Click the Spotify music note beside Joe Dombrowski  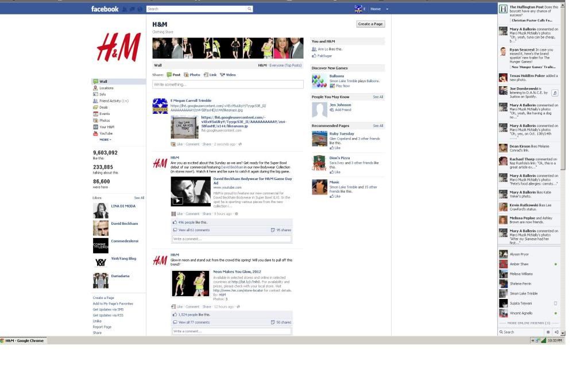pos(555,93)
